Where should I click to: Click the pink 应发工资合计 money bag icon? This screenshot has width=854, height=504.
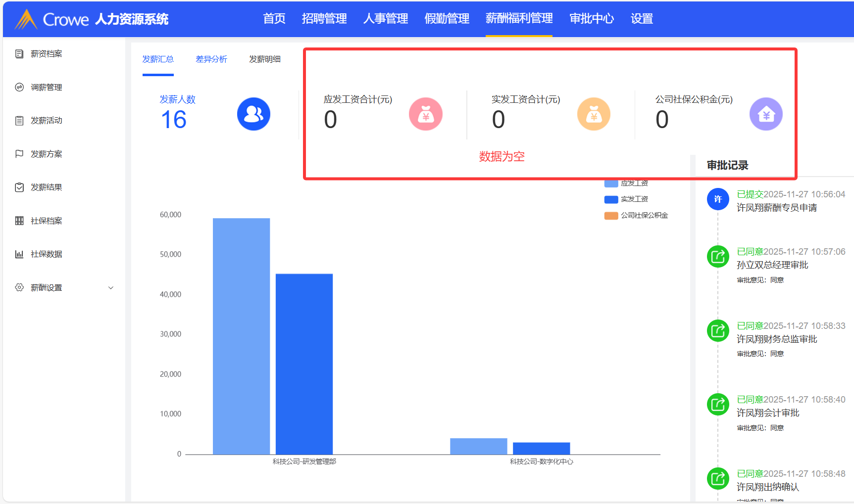tap(426, 114)
